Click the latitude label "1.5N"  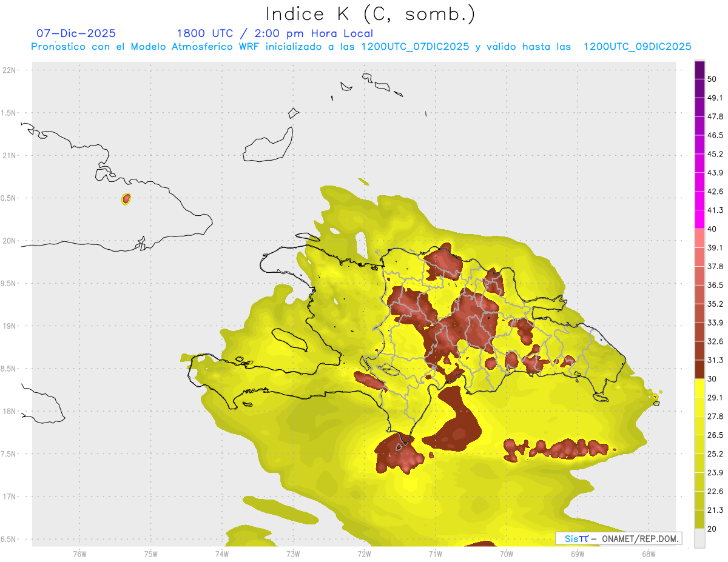[x=9, y=113]
